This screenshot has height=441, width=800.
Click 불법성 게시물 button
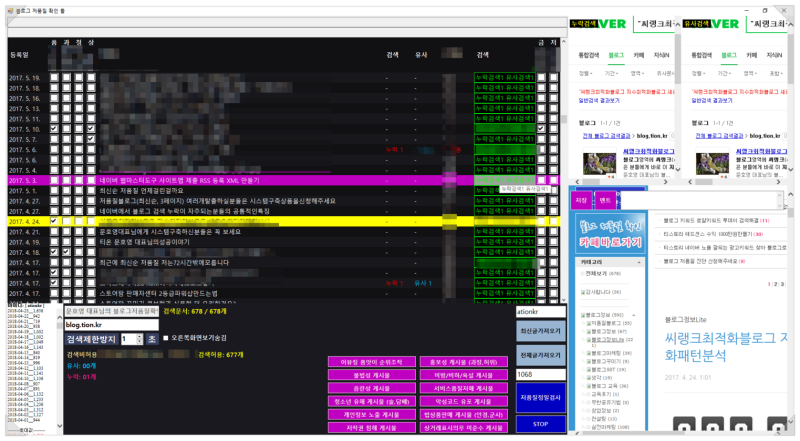tap(371, 375)
